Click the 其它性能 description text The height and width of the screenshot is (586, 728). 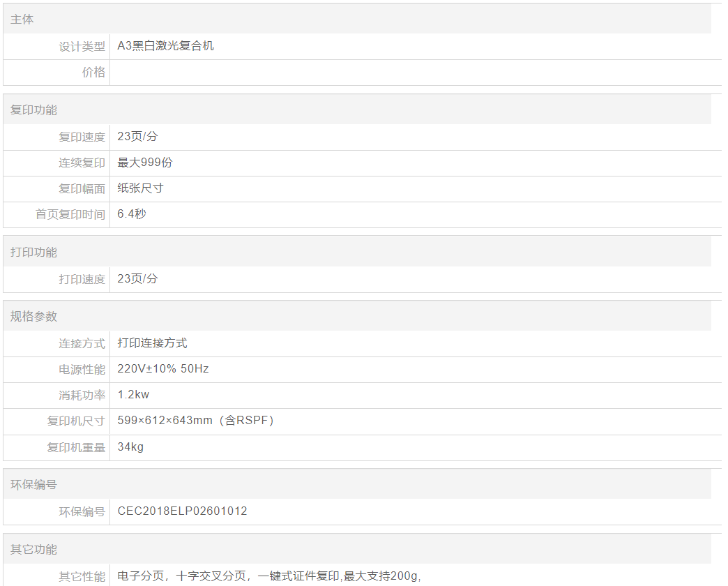pyautogui.click(x=269, y=576)
